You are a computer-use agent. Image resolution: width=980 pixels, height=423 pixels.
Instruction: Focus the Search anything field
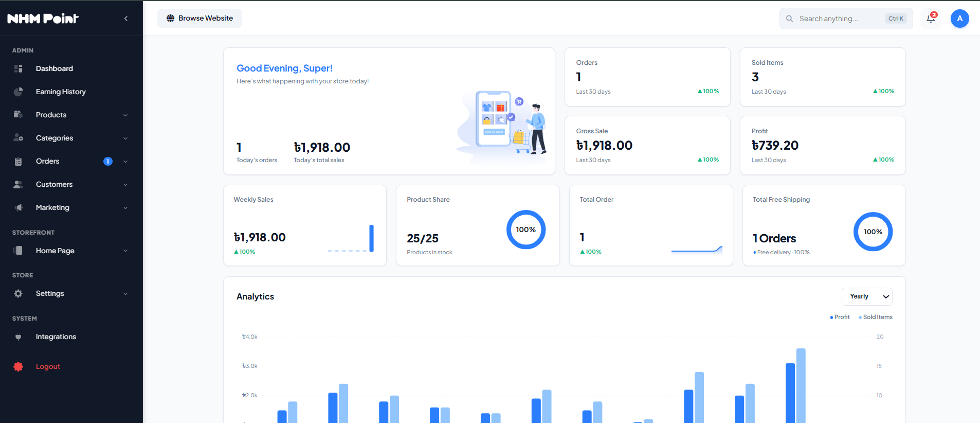point(846,19)
